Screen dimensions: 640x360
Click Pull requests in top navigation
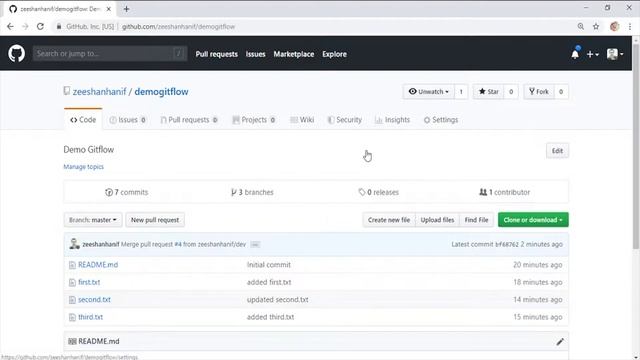(x=216, y=54)
